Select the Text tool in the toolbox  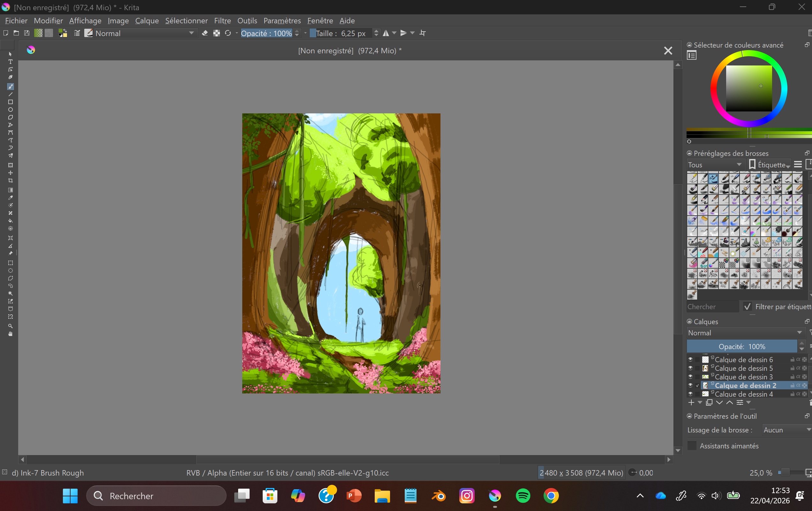click(x=11, y=62)
